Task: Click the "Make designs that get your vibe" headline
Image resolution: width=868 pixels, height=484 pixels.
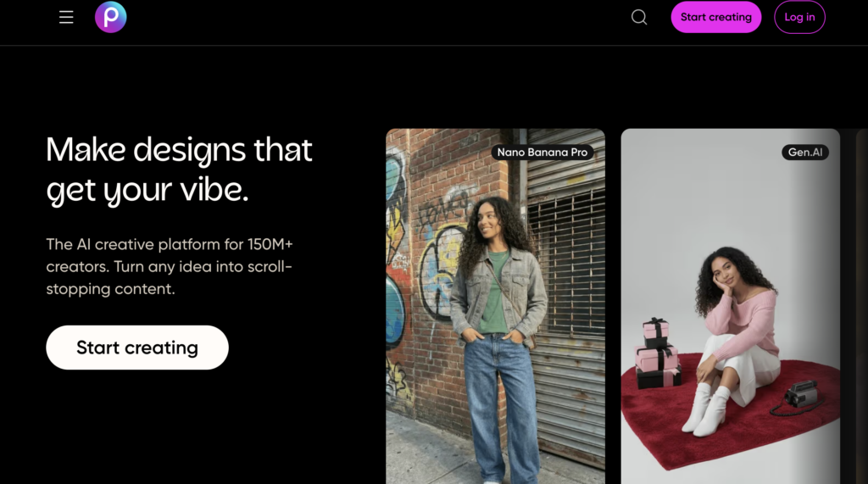Action: tap(180, 170)
